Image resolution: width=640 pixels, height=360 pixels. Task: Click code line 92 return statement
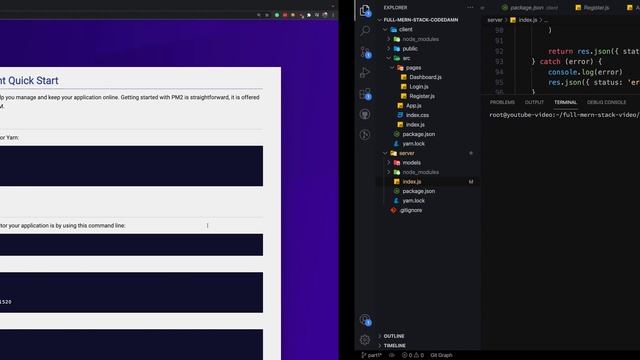[593, 51]
